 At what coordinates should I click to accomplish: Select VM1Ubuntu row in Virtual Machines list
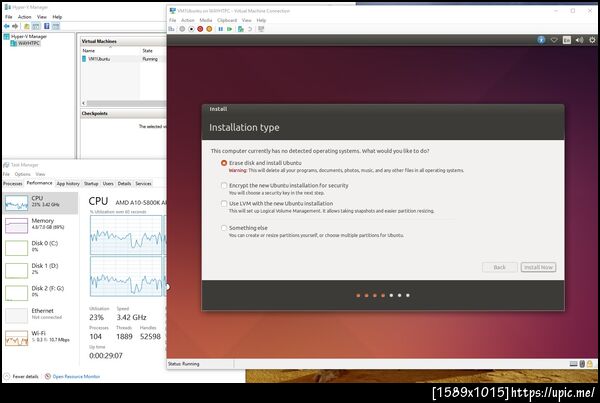point(123,59)
